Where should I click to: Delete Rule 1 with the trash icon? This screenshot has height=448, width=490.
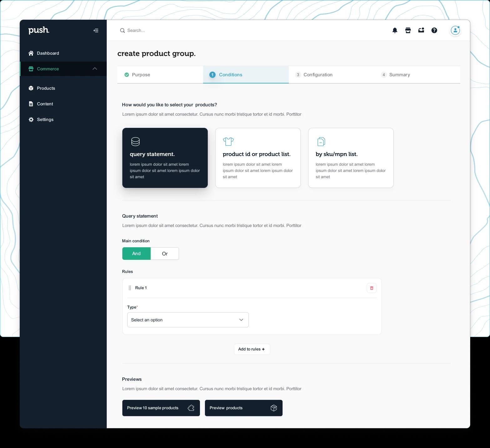(x=372, y=288)
